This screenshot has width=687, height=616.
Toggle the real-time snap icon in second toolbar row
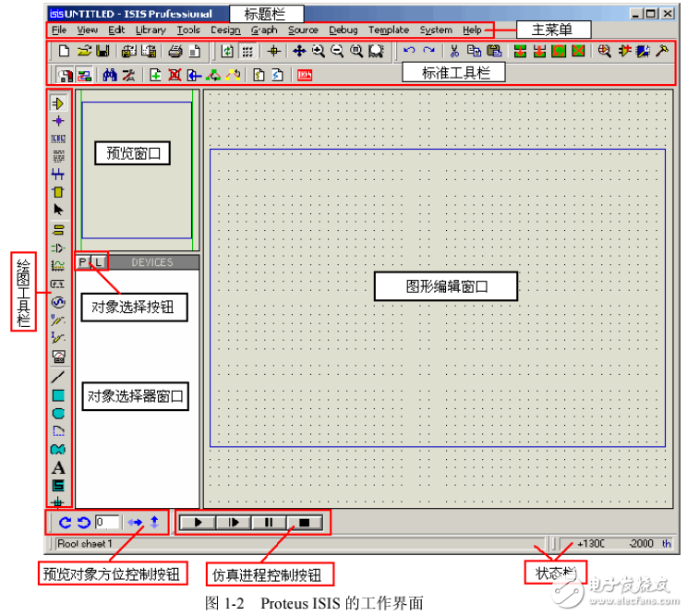coord(66,76)
